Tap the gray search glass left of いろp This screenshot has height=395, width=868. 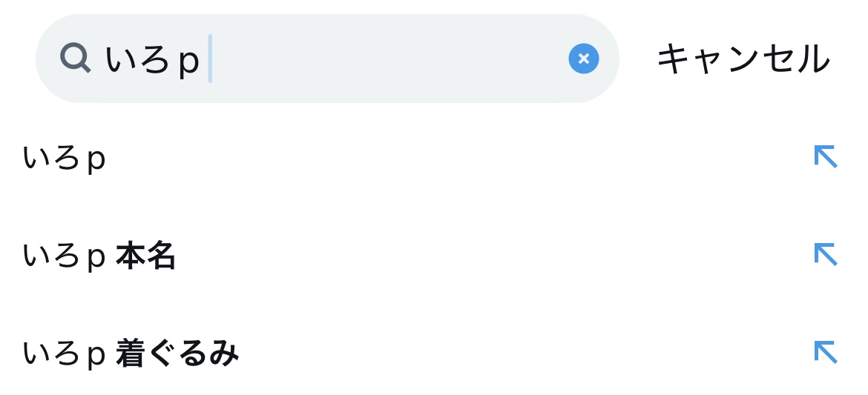(x=75, y=58)
